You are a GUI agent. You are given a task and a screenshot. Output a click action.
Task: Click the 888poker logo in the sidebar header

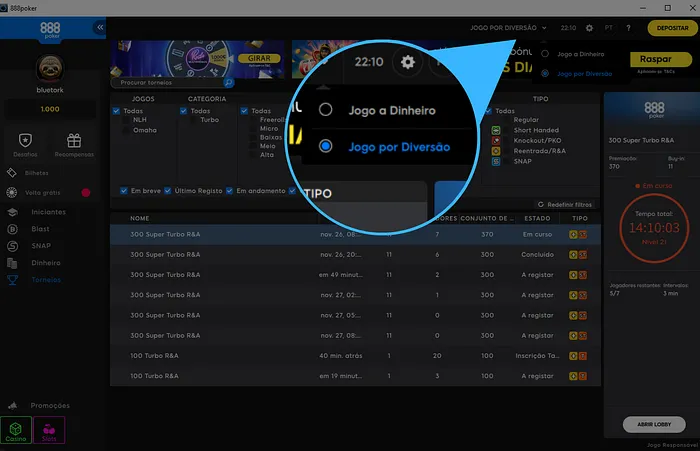pos(50,29)
